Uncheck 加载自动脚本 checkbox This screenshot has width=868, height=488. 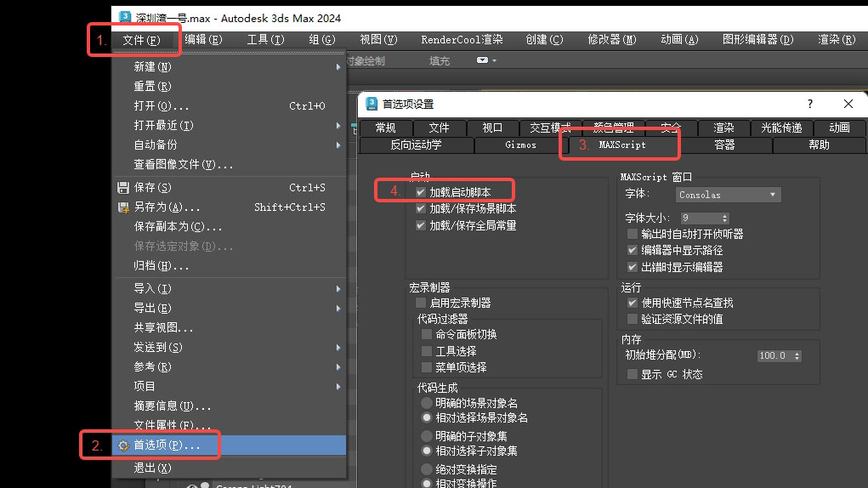(421, 192)
